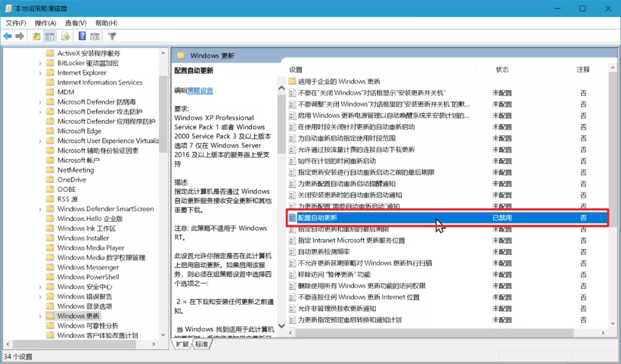
Task: Click the folder icon in Windows 更新 header
Action: click(181, 55)
